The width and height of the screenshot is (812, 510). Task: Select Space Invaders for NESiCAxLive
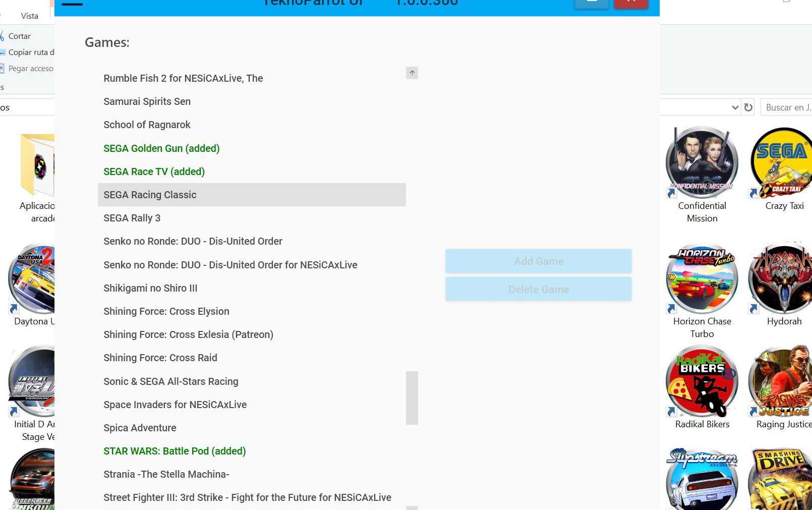(252, 405)
